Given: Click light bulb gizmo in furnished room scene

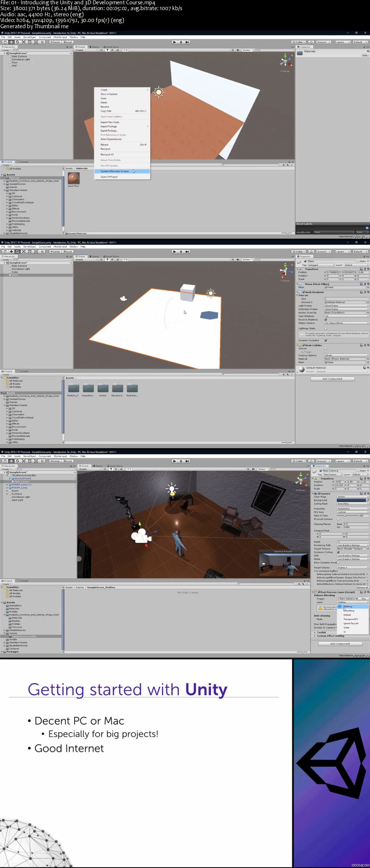Looking at the screenshot, I should point(172,489).
